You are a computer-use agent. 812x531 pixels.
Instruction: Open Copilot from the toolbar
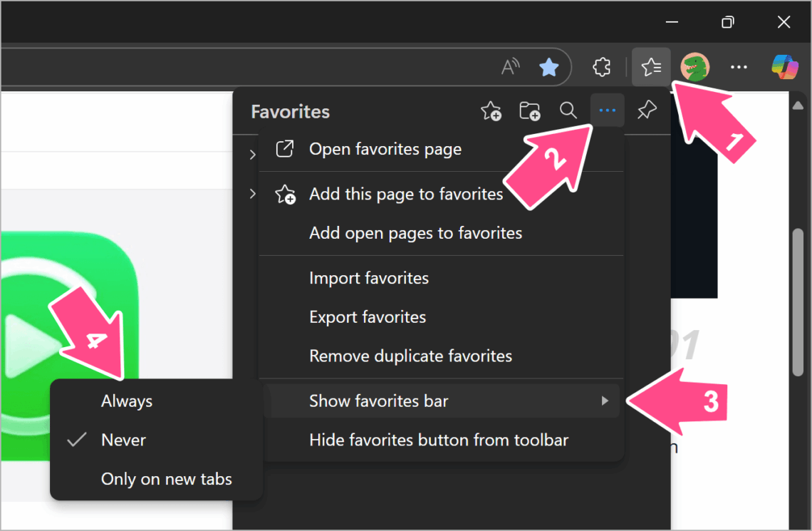coord(784,66)
